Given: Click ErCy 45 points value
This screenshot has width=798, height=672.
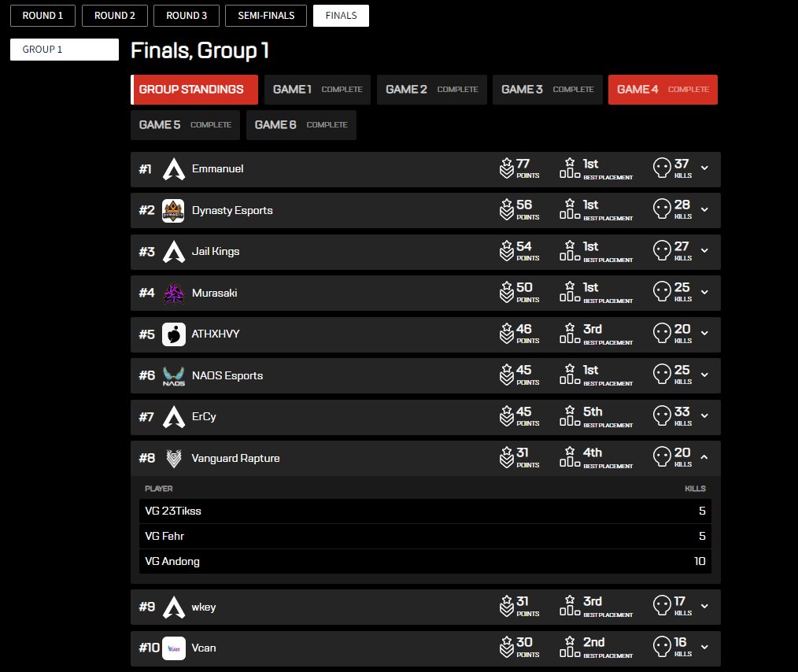Looking at the screenshot, I should point(524,412).
